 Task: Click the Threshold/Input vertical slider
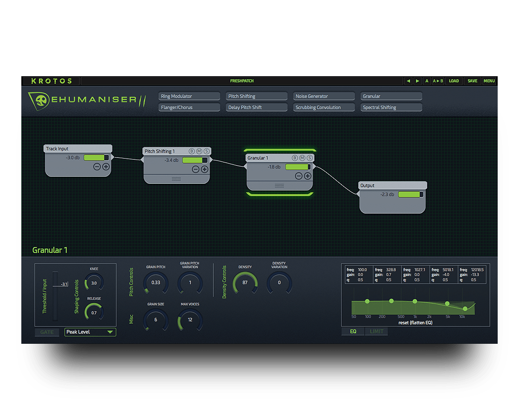[x=55, y=296]
